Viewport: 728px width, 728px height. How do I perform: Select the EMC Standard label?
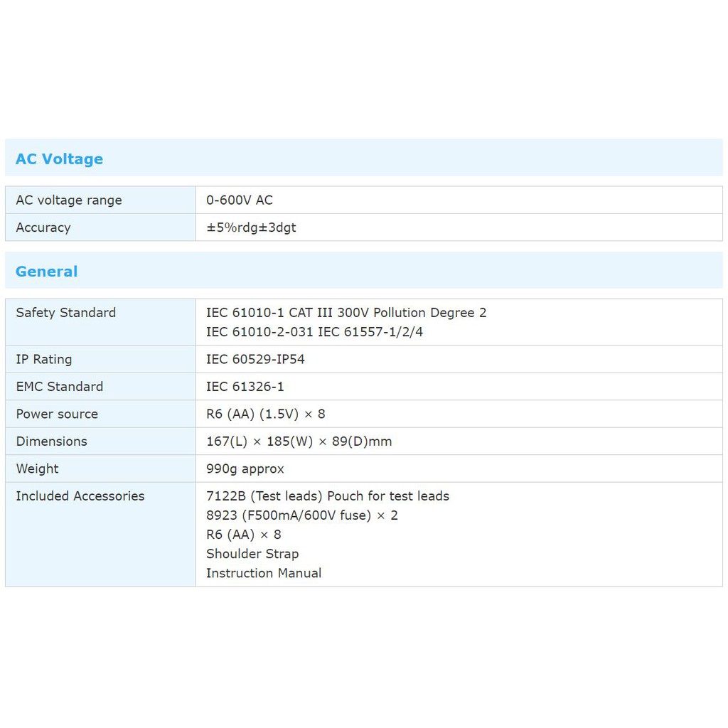(x=60, y=387)
